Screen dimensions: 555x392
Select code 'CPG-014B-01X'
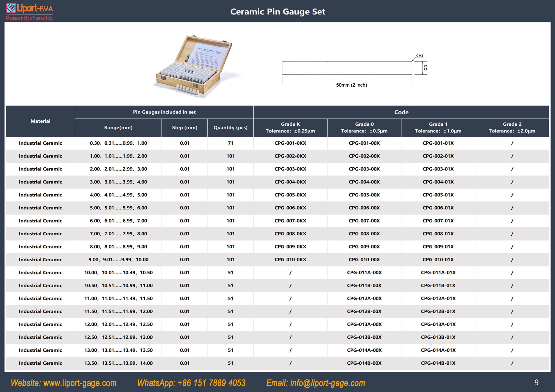[438, 363]
